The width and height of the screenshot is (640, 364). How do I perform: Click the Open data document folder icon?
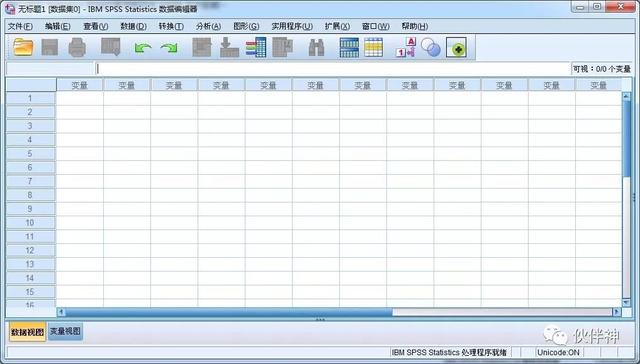23,47
